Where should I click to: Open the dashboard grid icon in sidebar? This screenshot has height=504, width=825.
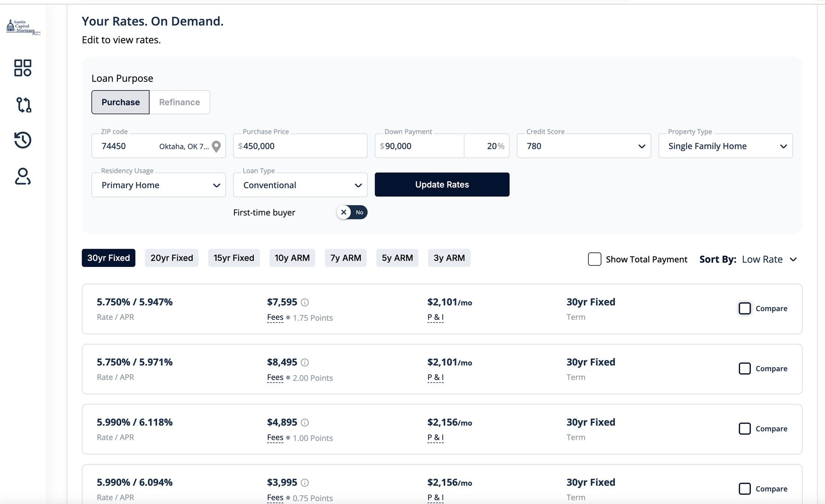23,68
